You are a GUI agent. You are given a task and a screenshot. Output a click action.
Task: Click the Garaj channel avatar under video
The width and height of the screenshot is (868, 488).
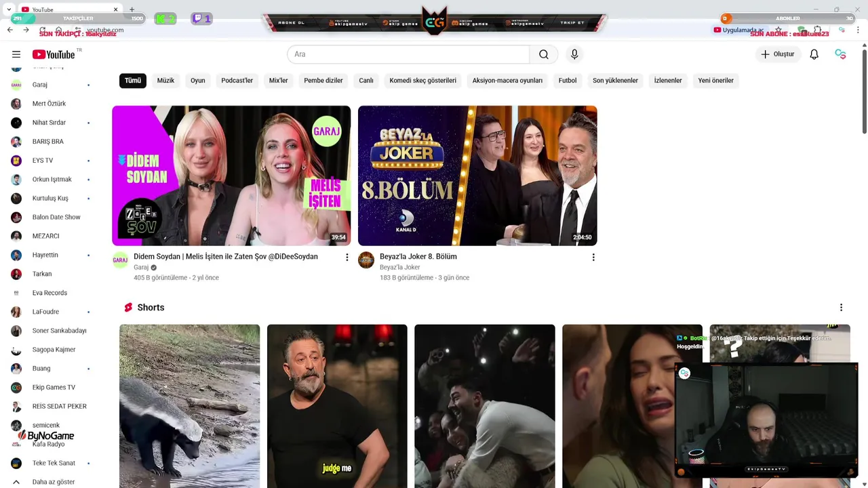[x=120, y=260]
